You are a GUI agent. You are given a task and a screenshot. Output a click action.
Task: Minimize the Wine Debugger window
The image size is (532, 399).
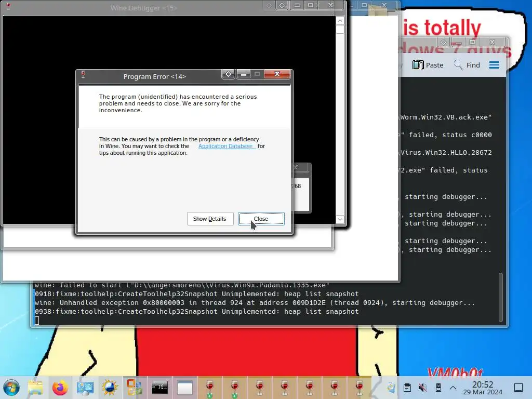pyautogui.click(x=297, y=5)
